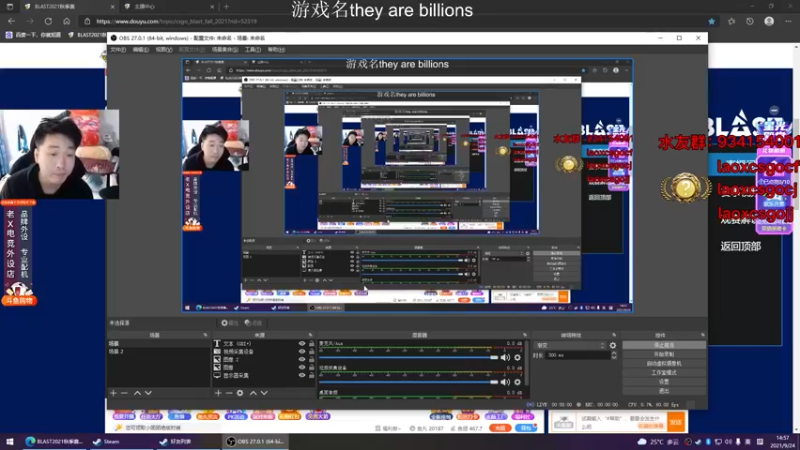Screen dimensions: 800x450
Task: Add a new source with plus icon
Action: pyautogui.click(x=218, y=393)
